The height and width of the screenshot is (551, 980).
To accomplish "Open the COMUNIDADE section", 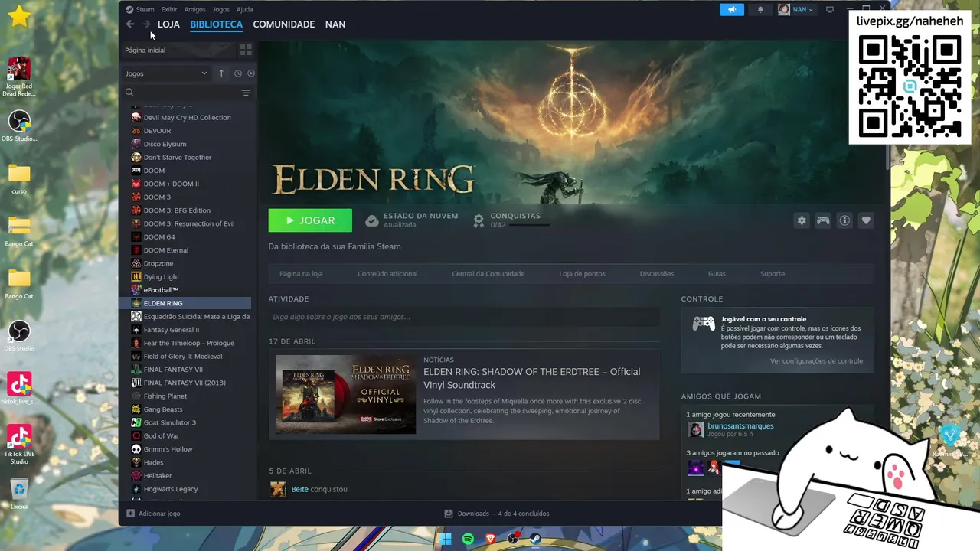I will [x=283, y=24].
